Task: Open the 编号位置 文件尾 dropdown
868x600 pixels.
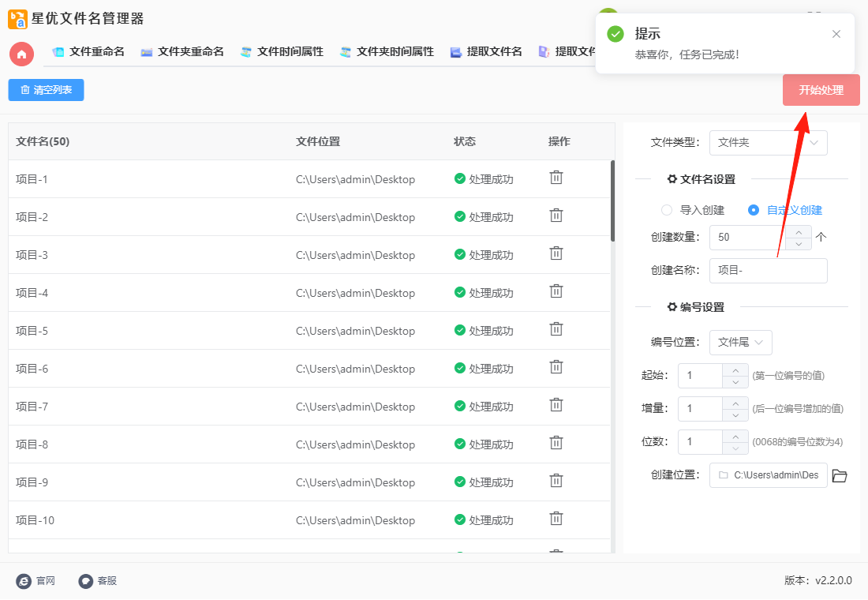Action: coord(741,343)
